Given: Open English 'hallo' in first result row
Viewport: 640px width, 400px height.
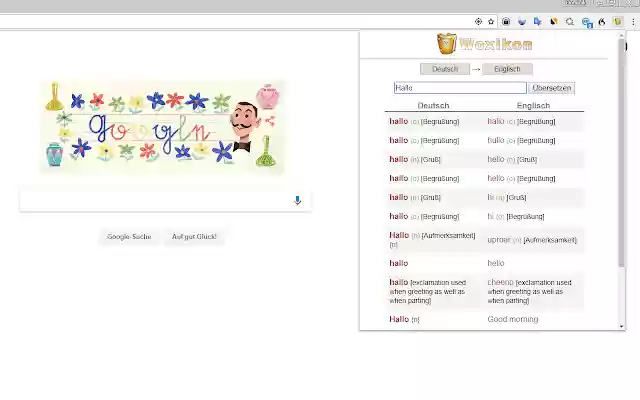Looking at the screenshot, I should 496,121.
